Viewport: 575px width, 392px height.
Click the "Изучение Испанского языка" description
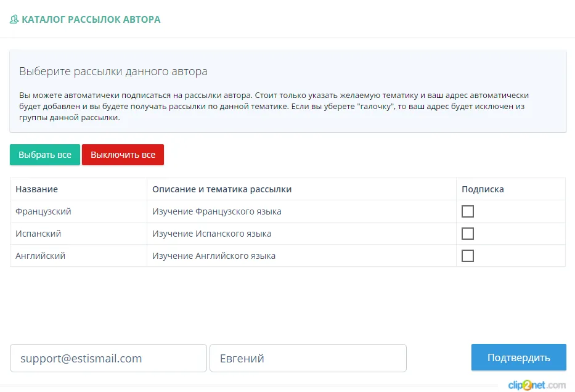pyautogui.click(x=212, y=234)
